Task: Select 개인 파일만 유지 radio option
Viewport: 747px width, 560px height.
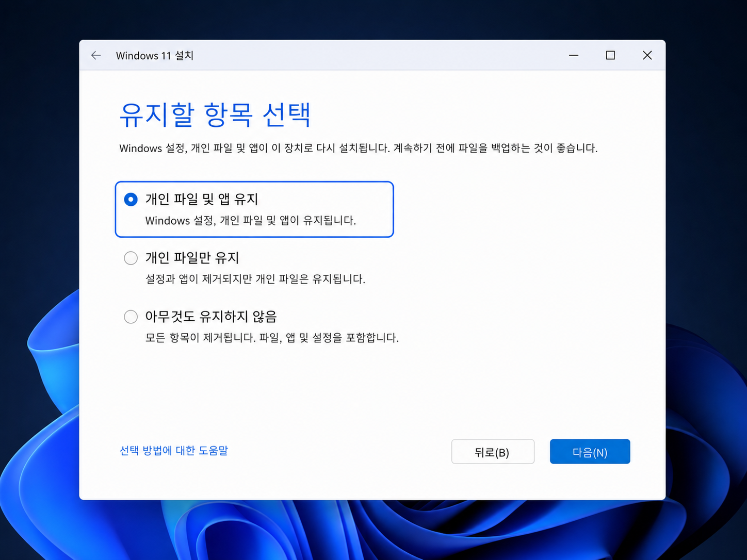Action: click(x=131, y=258)
